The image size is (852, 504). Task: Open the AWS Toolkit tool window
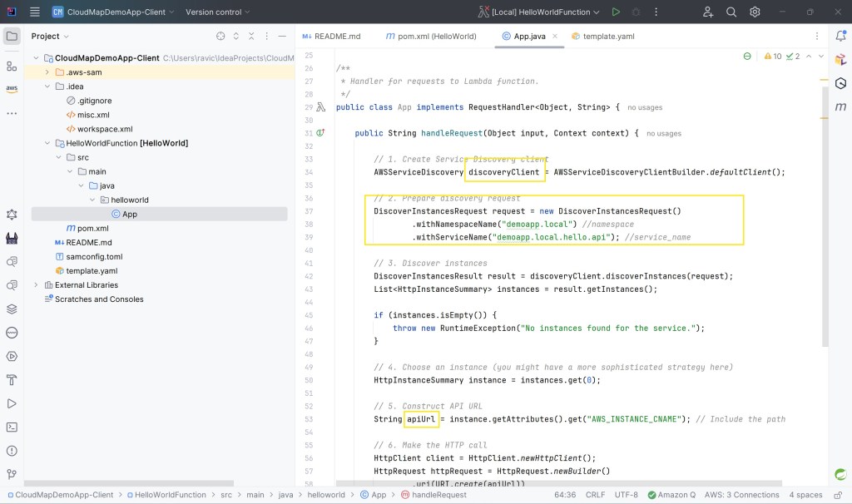pos(12,89)
